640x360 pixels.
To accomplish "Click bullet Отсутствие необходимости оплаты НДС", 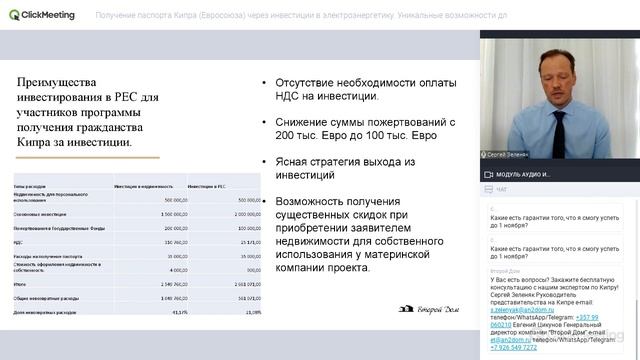I will [x=366, y=89].
